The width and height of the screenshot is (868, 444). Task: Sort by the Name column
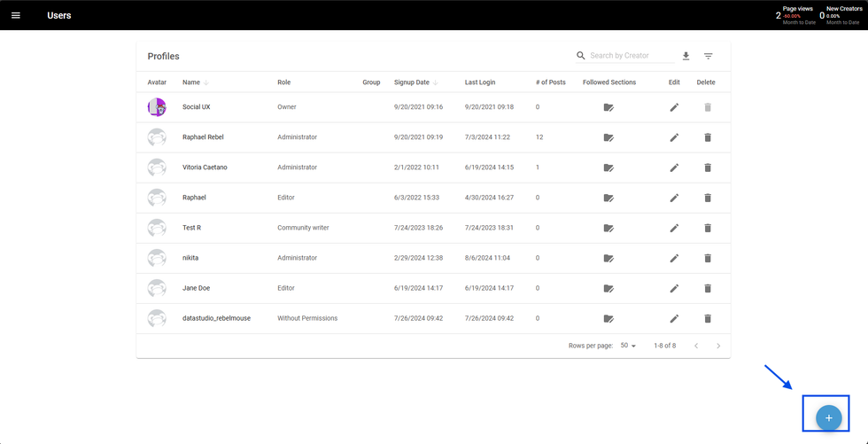click(191, 82)
